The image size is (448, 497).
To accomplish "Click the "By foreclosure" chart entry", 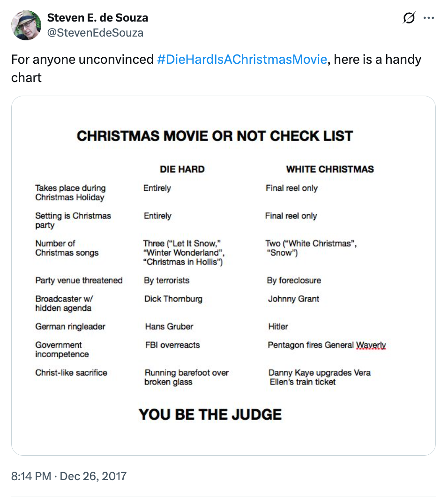I will 294,280.
